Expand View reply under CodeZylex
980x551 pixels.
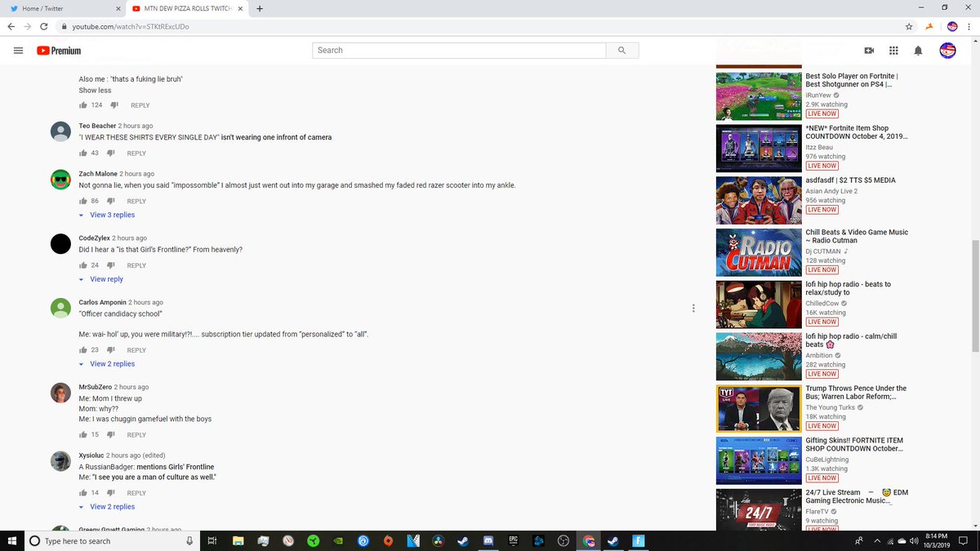click(x=101, y=279)
